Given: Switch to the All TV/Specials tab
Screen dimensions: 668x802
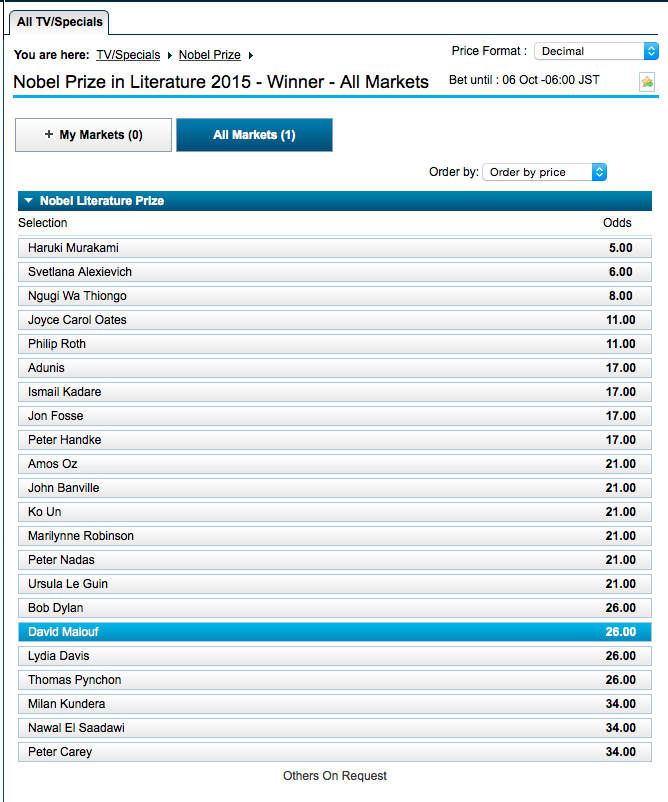Looking at the screenshot, I should click(x=59, y=21).
